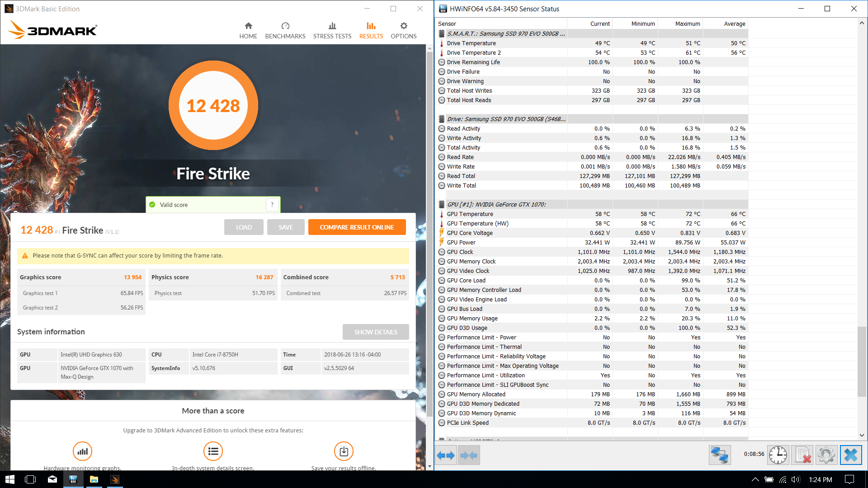Screen dimensions: 868x488
Task: Click the Average column header
Action: click(726, 24)
